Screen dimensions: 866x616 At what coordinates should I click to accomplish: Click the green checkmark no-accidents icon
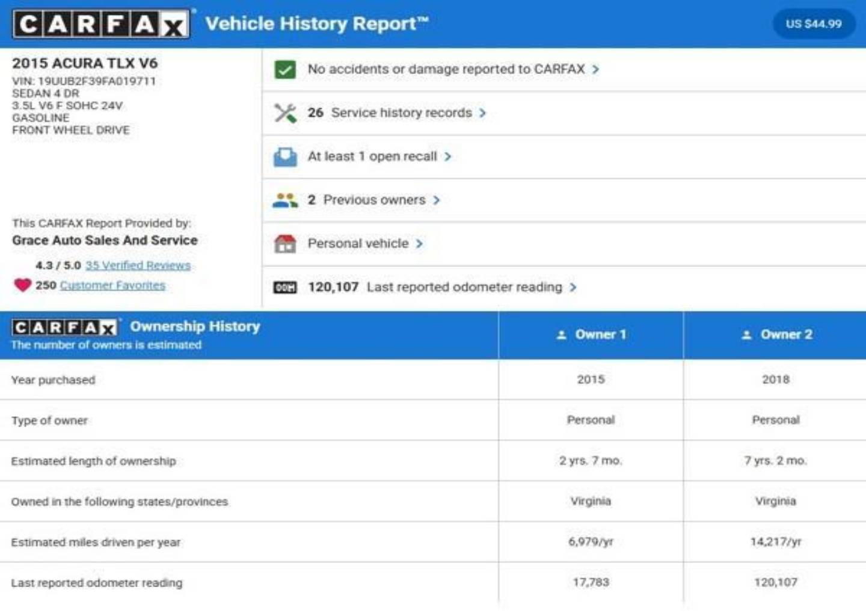click(285, 70)
